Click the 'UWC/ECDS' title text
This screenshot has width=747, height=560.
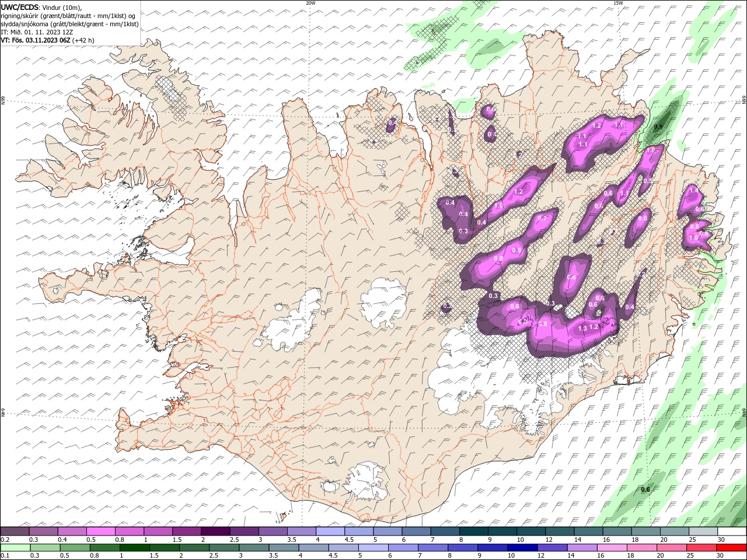coord(20,7)
